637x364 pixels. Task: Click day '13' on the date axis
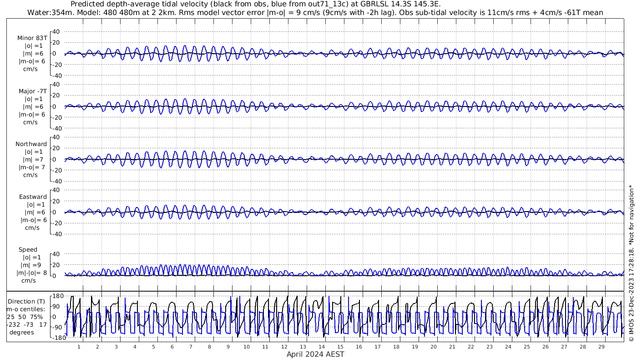[x=303, y=347]
